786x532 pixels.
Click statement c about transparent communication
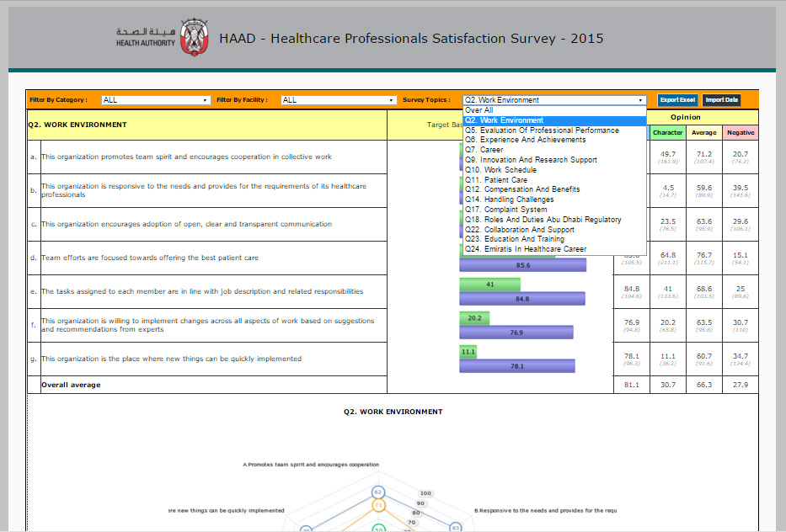(186, 224)
